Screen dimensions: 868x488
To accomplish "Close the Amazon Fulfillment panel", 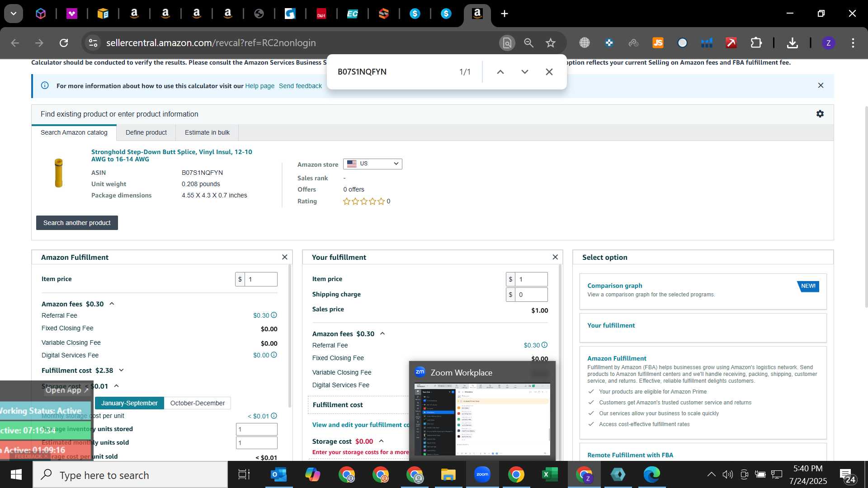I will pyautogui.click(x=284, y=257).
